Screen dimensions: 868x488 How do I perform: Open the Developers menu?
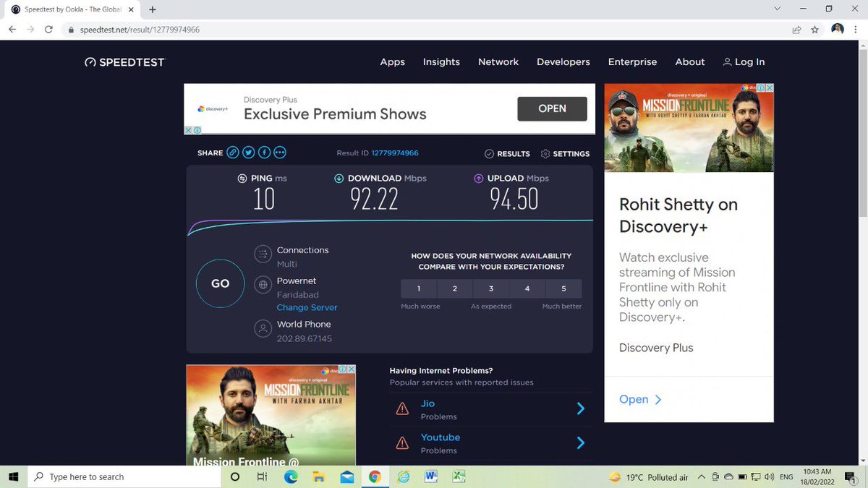tap(563, 62)
